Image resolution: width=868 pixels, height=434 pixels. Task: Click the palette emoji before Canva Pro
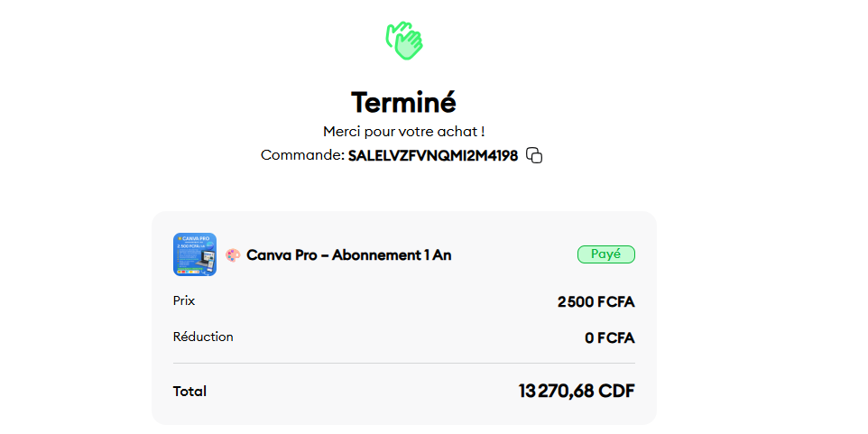(x=233, y=255)
